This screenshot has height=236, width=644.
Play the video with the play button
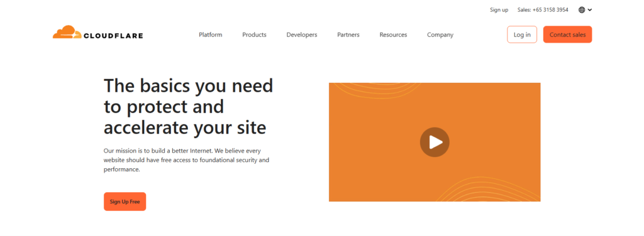coord(435,142)
